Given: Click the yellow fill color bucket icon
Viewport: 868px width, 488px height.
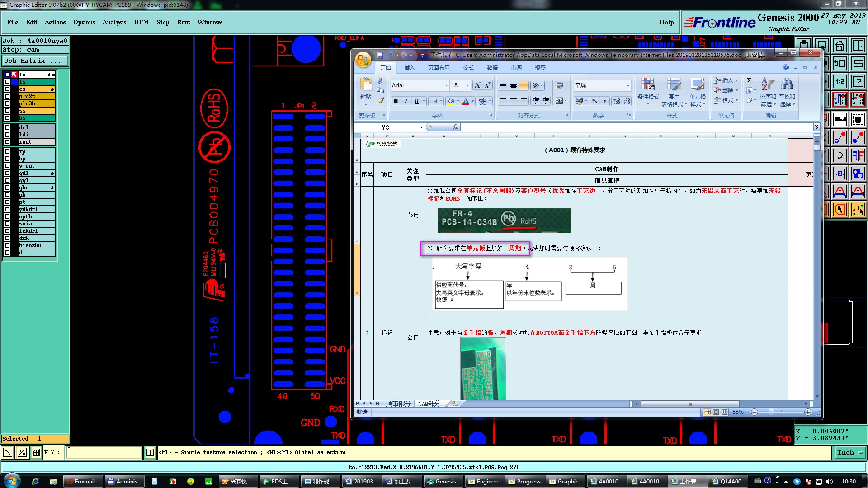Looking at the screenshot, I should [450, 101].
